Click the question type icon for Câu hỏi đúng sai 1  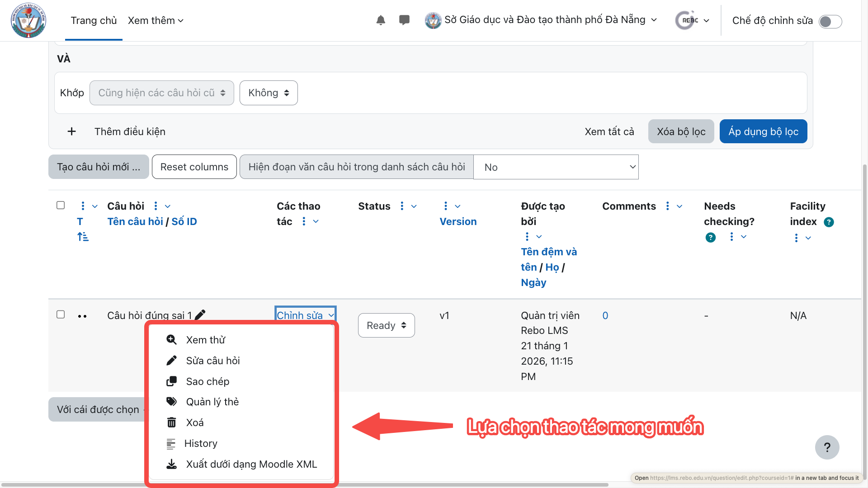82,316
